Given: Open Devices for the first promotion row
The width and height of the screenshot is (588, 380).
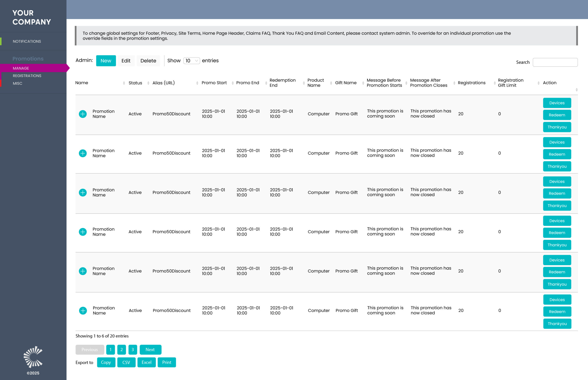Looking at the screenshot, I should [x=557, y=103].
